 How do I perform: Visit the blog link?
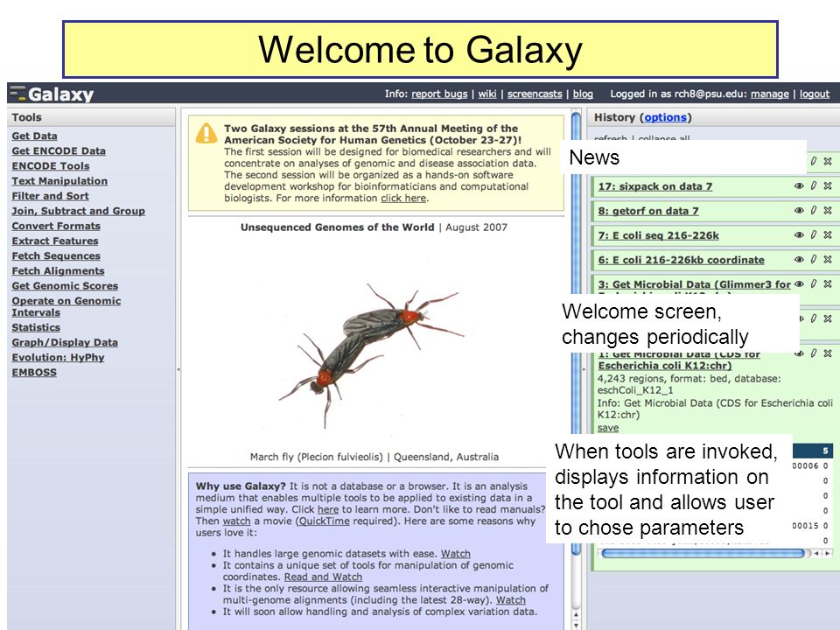[x=583, y=94]
